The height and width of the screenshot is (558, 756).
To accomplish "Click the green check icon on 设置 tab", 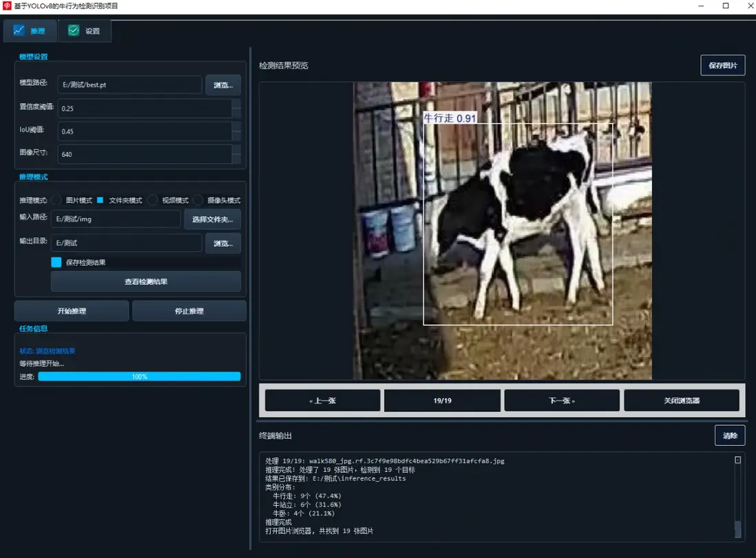I will click(x=73, y=30).
